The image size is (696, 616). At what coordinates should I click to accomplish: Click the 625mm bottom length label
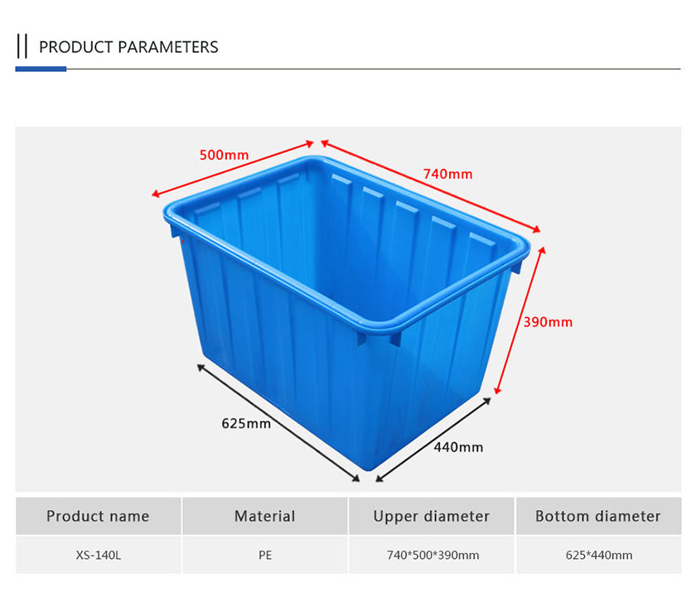click(x=246, y=424)
